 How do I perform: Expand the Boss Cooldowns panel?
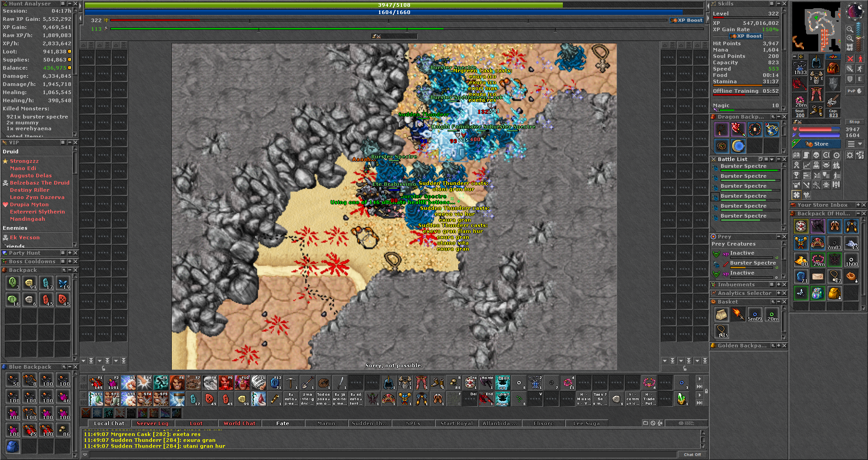(x=70, y=261)
